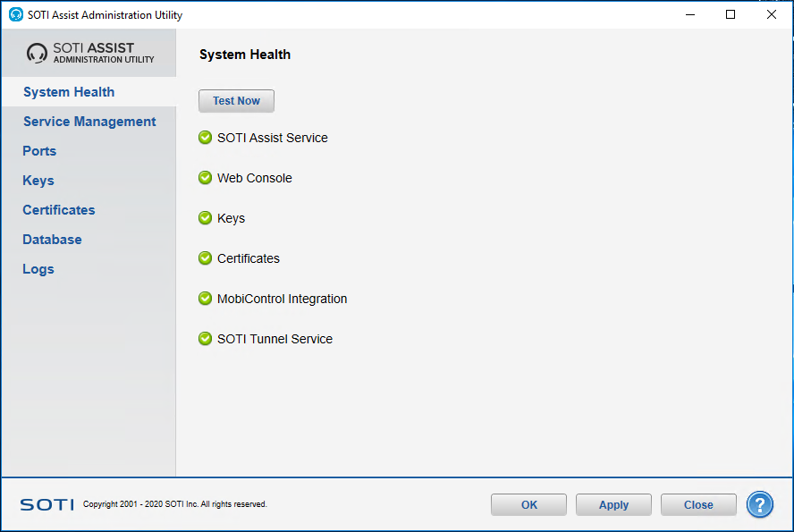Screen dimensions: 794x532
Task: Click the Close button in the footer
Action: click(x=698, y=504)
